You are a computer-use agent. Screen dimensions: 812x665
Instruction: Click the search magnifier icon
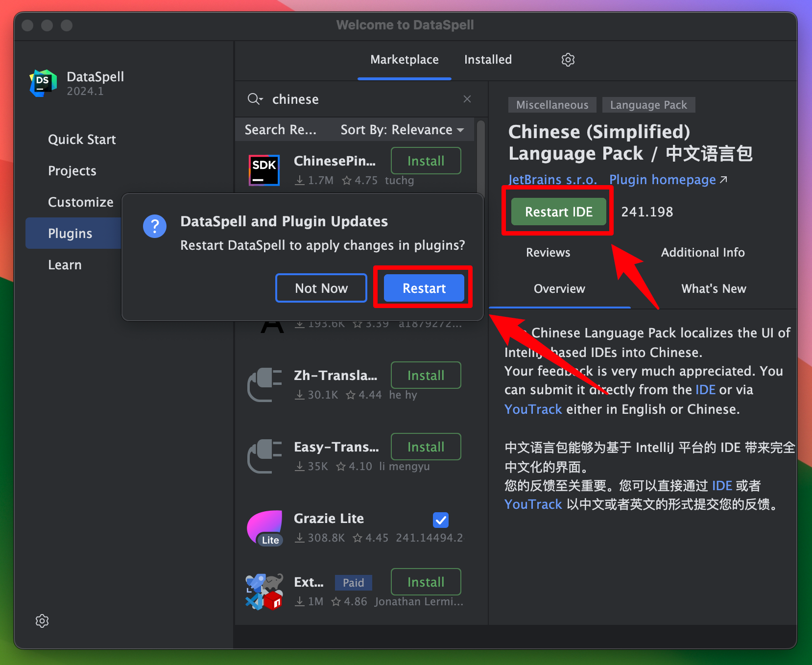pyautogui.click(x=255, y=99)
